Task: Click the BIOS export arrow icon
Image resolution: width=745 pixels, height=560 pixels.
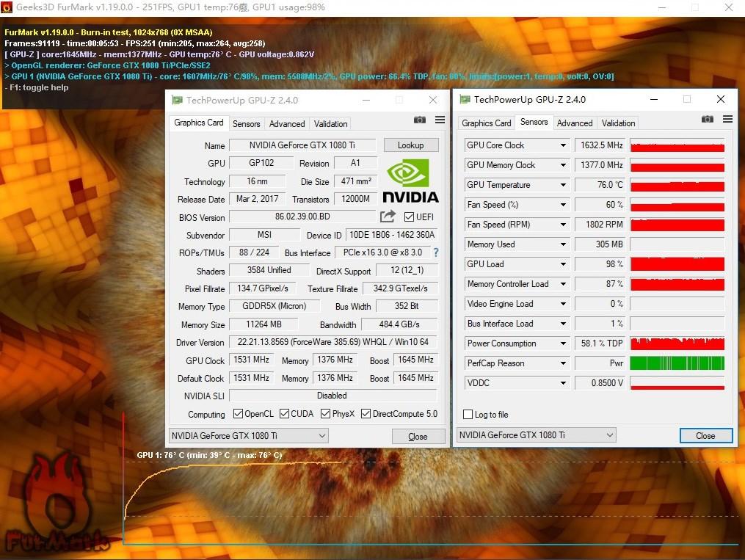Action: click(387, 217)
